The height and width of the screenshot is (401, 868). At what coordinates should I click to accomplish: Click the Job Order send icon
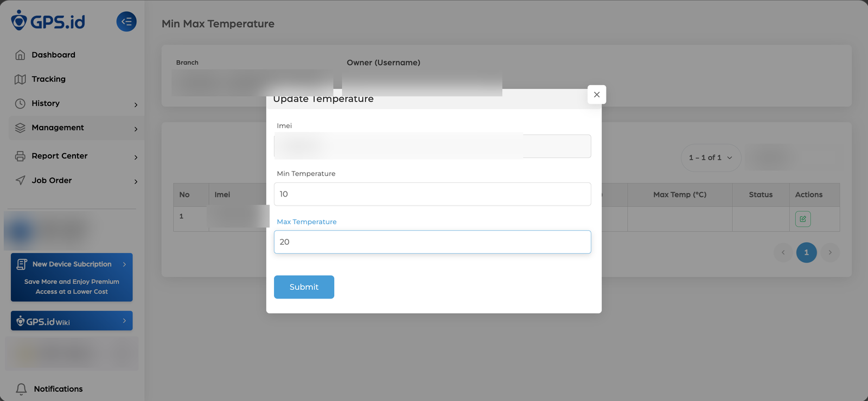click(x=20, y=181)
